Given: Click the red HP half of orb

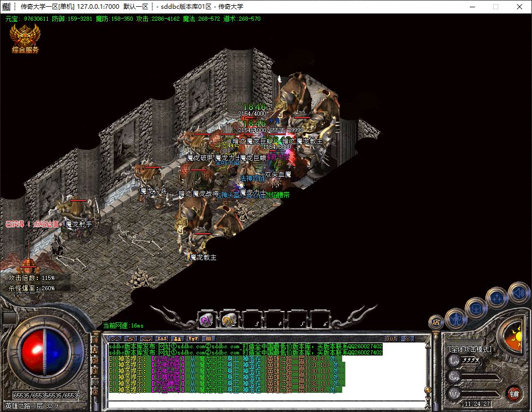Looking at the screenshot, I should tap(32, 352).
